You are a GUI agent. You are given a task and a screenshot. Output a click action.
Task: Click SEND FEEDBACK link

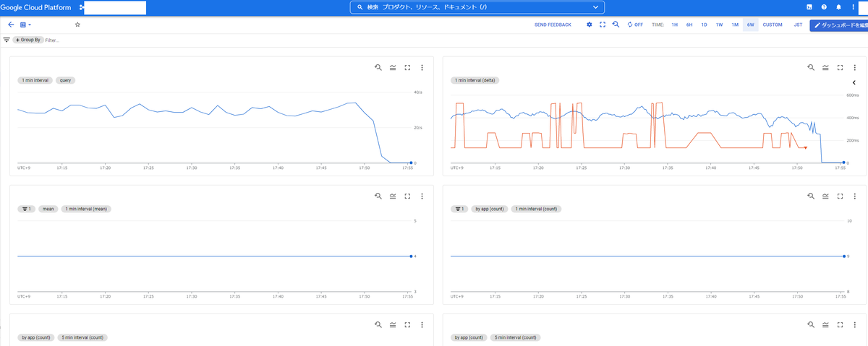553,25
